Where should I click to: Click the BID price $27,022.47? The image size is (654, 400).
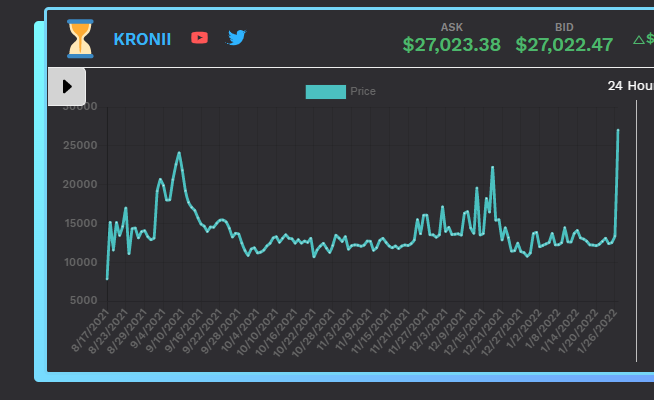coord(564,45)
